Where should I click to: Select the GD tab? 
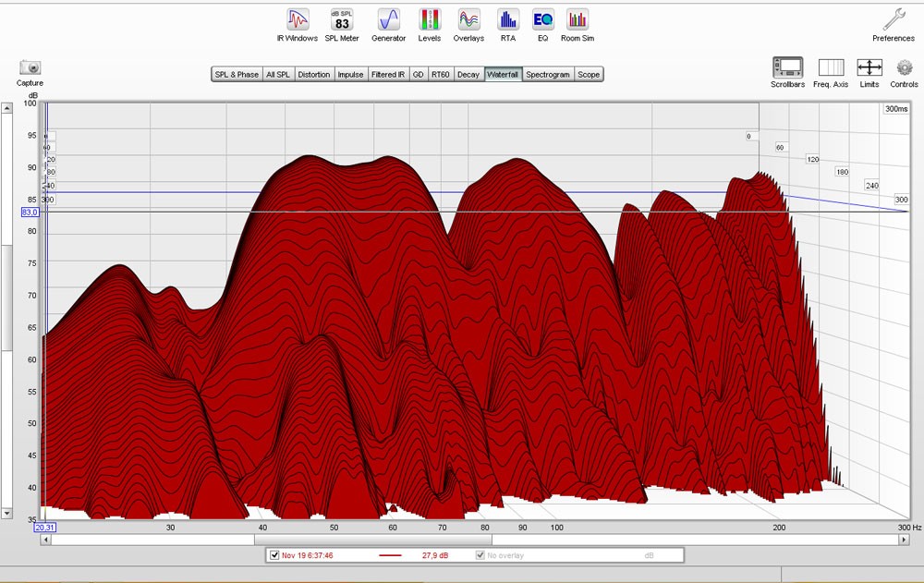[x=419, y=74]
